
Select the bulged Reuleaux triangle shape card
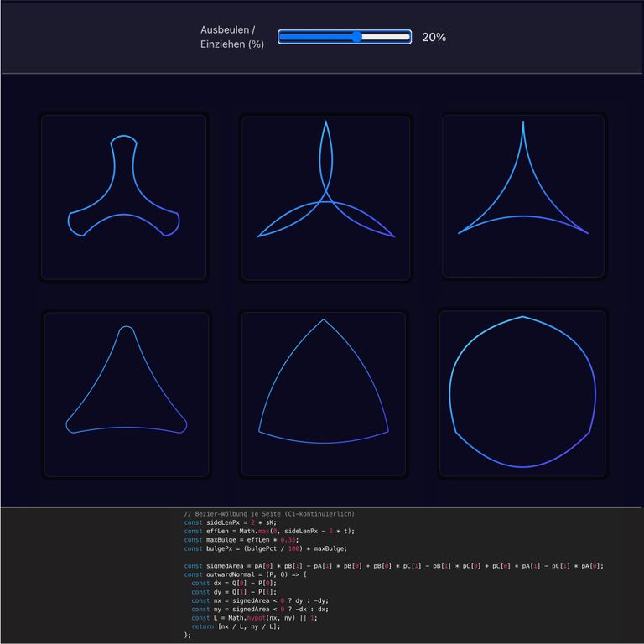tap(324, 395)
